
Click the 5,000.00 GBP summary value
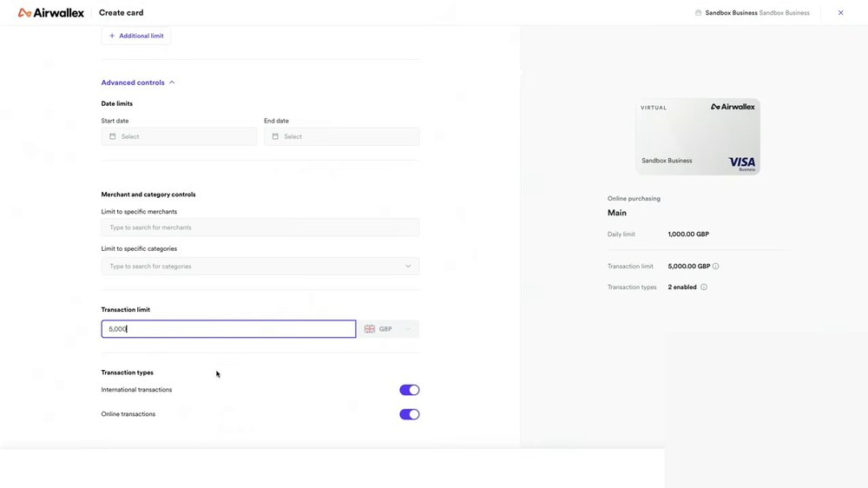coord(688,267)
